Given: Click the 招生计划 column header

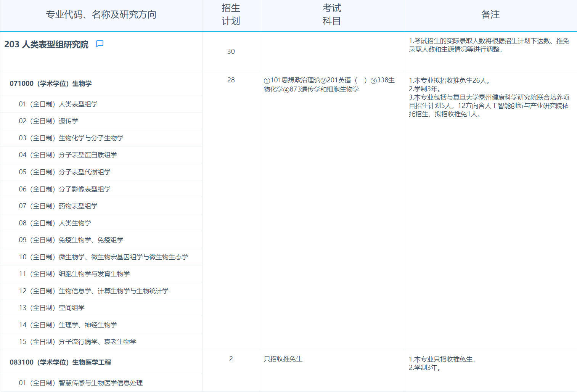Looking at the screenshot, I should tap(230, 14).
